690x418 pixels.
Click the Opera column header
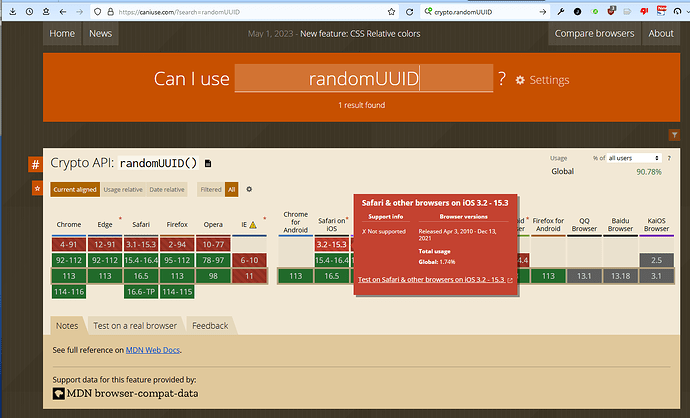point(213,224)
